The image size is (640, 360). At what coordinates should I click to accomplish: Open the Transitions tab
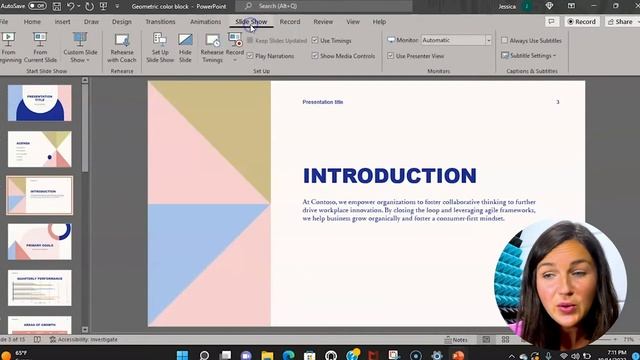pyautogui.click(x=160, y=22)
